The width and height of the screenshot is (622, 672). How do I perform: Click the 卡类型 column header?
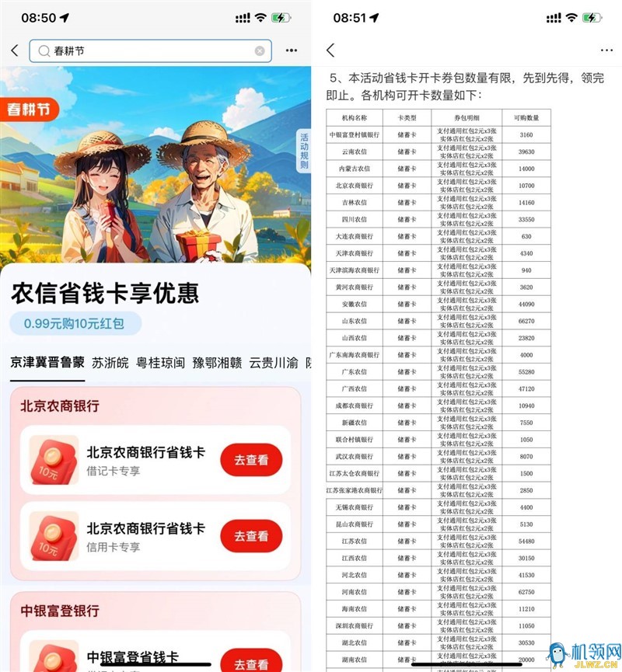pos(407,118)
